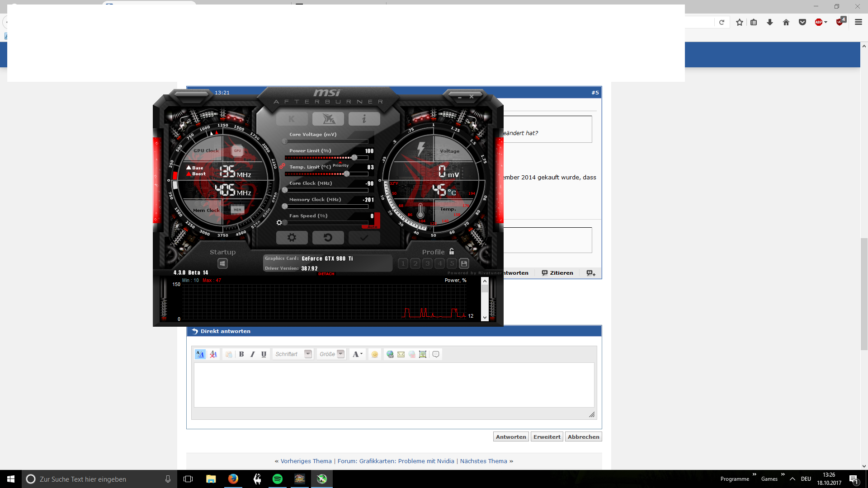This screenshot has width=868, height=488.
Task: Select profile slot 1
Action: (x=403, y=263)
